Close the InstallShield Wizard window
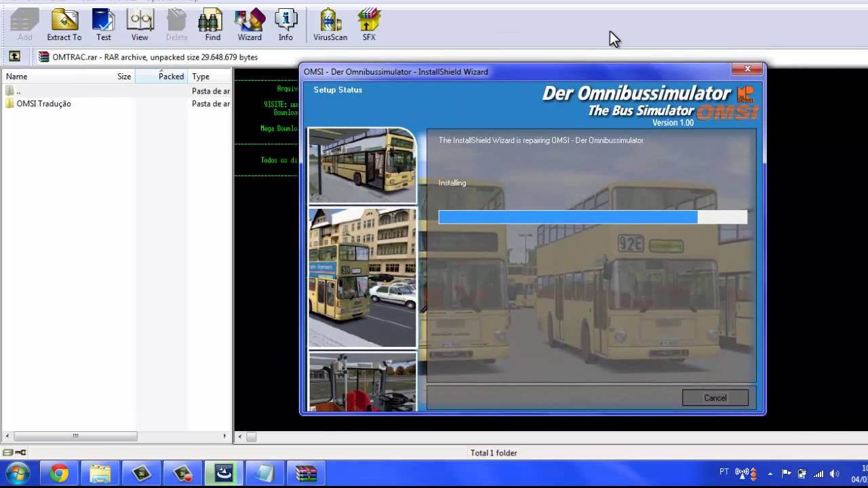Viewport: 868px width, 488px height. pos(747,69)
